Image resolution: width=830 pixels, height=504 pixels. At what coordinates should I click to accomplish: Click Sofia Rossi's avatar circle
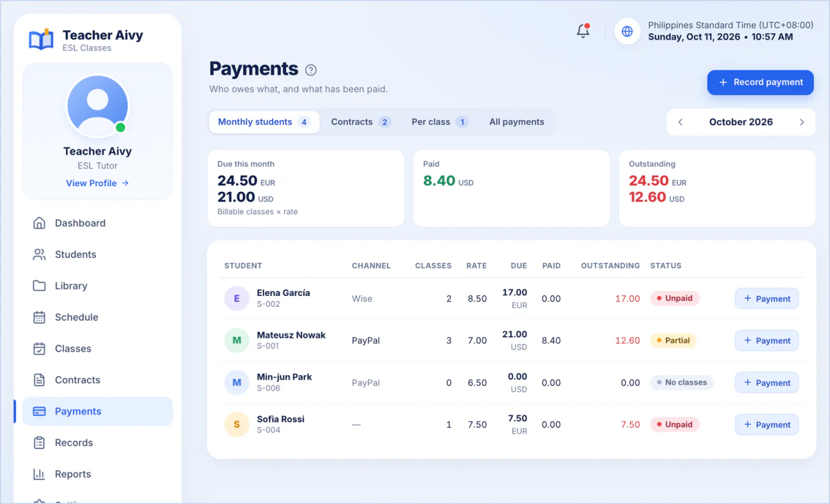tap(237, 424)
